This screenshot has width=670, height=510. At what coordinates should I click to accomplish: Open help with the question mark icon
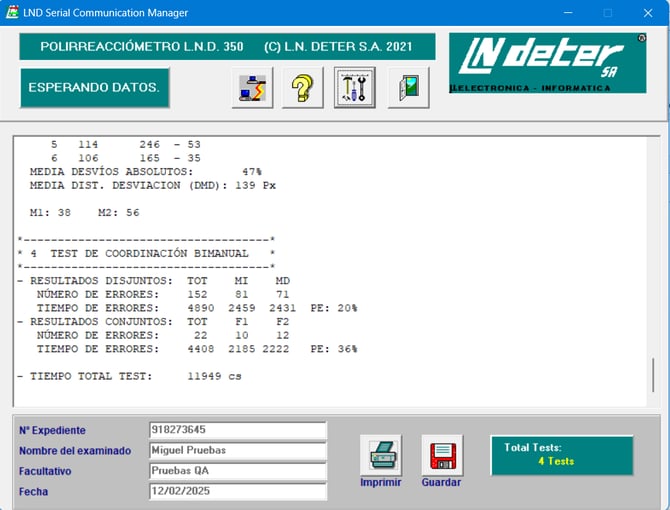pos(302,88)
